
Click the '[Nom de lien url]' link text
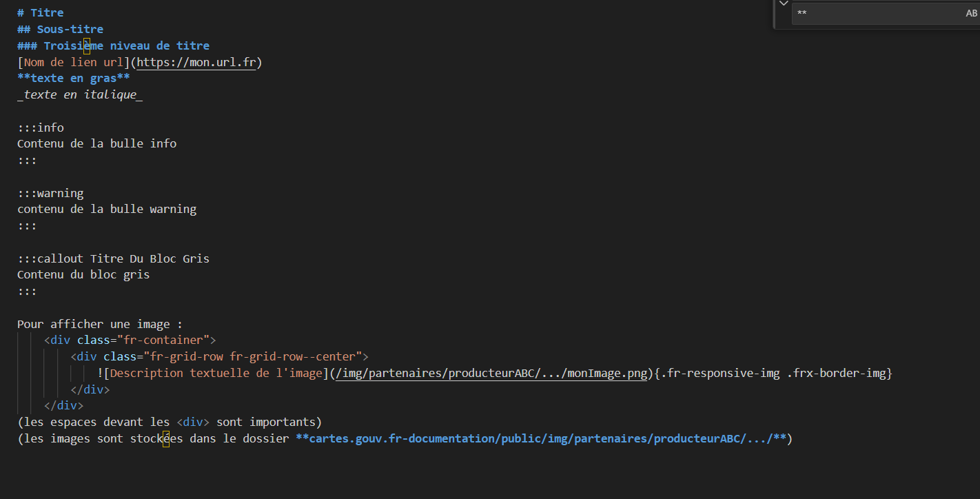[74, 63]
